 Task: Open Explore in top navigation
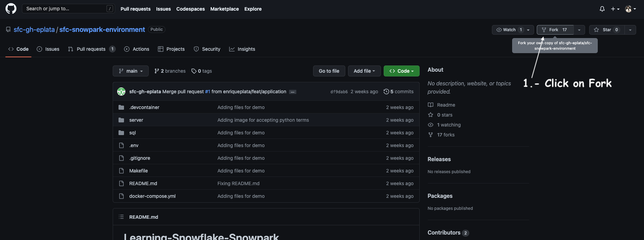(x=253, y=9)
